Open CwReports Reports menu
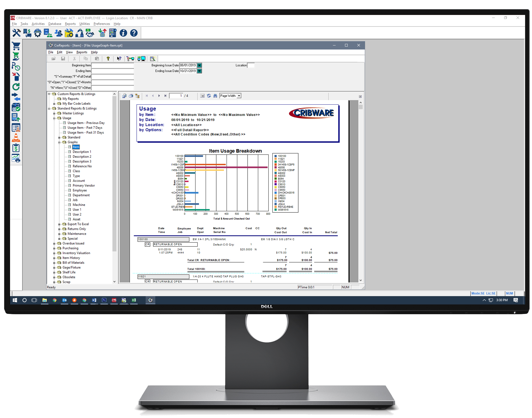The image size is (532, 418). (82, 52)
